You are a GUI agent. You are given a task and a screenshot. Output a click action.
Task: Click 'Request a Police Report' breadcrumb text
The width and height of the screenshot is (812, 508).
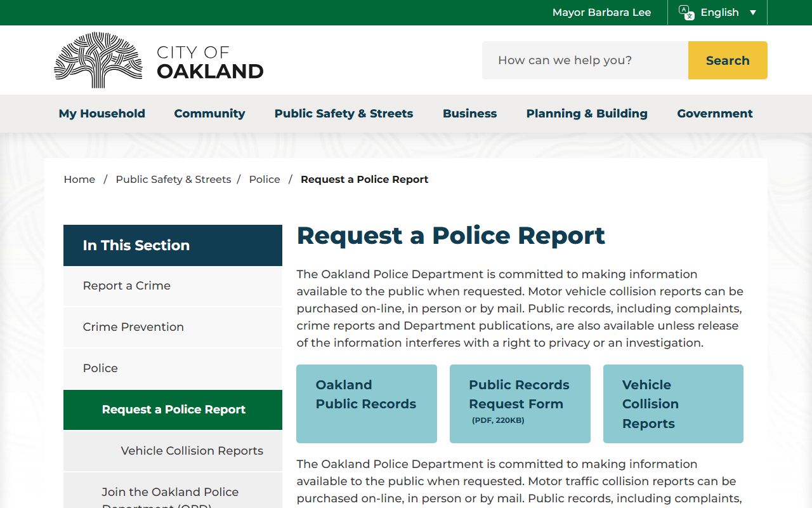[365, 180]
